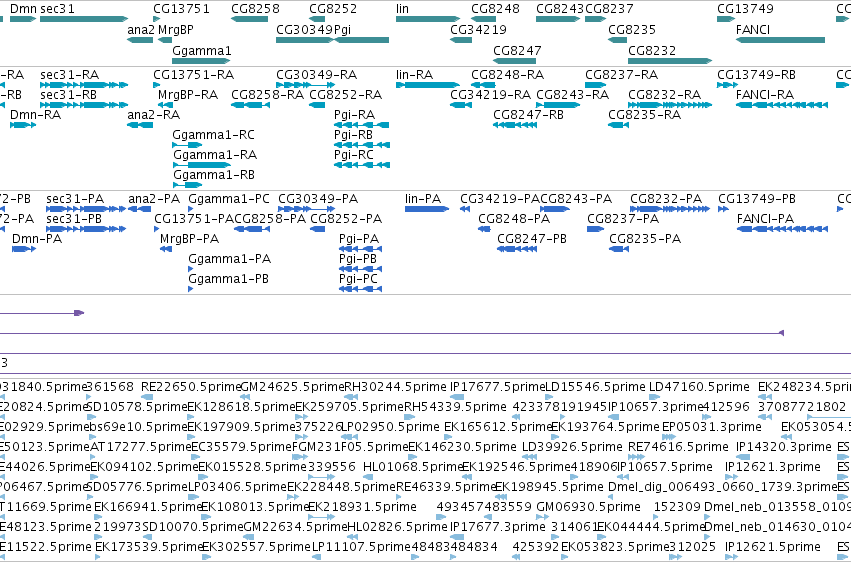Click the FANCI-PA protein label
The height and width of the screenshot is (562, 851).
click(765, 219)
